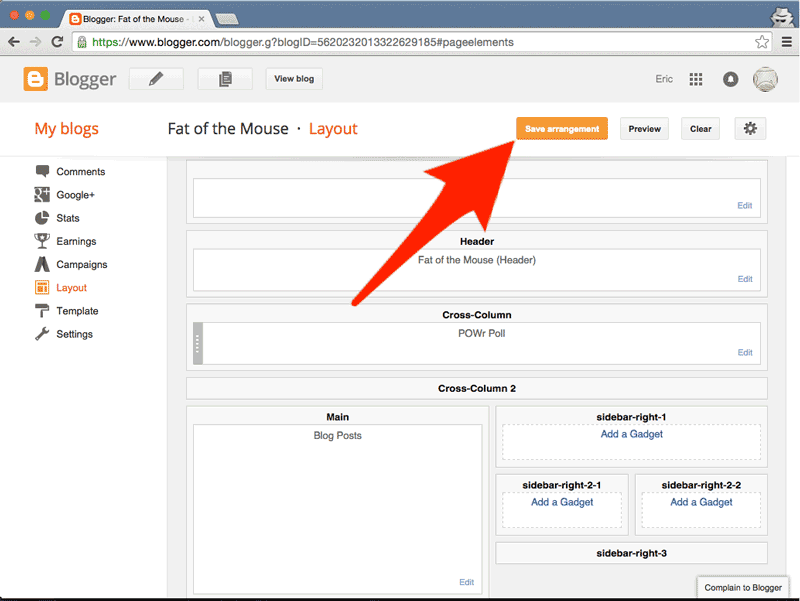The image size is (800, 601).
Task: Click the Fat of the Mouse (Header) gadget
Action: (477, 270)
